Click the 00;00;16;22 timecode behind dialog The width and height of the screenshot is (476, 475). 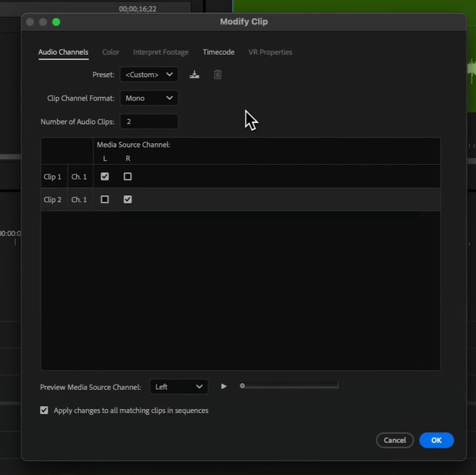point(138,9)
